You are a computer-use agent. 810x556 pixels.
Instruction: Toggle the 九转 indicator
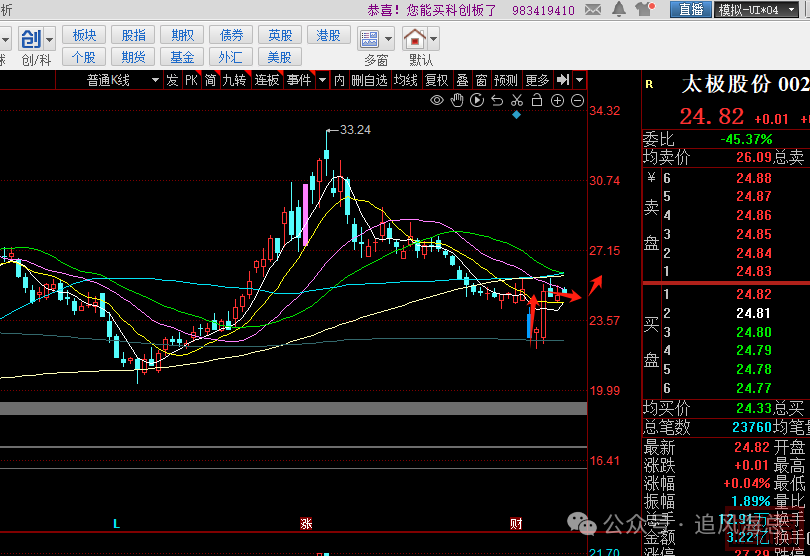coord(235,80)
